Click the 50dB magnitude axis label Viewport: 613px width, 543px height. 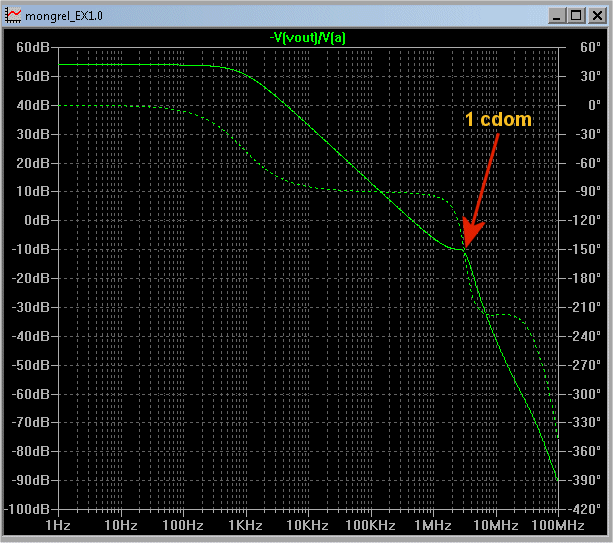pos(33,76)
